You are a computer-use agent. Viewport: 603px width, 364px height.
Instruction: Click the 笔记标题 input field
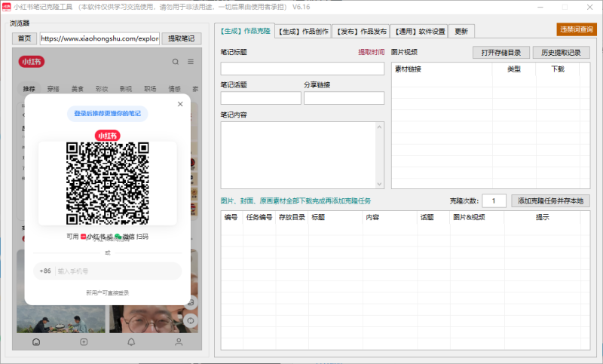click(302, 69)
